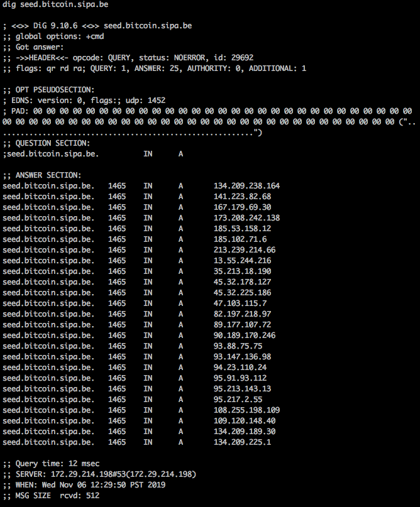This screenshot has height=507, width=420.
Task: Click IP address 173.208.242.138
Action: [x=247, y=218]
